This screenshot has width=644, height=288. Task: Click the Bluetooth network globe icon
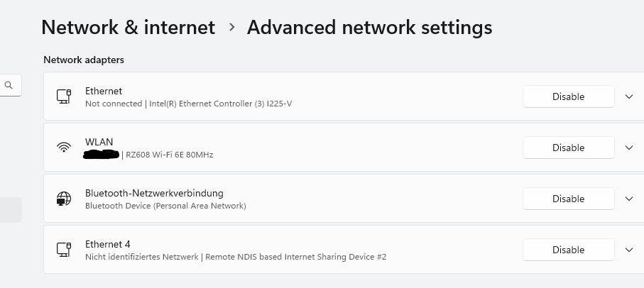pyautogui.click(x=64, y=199)
